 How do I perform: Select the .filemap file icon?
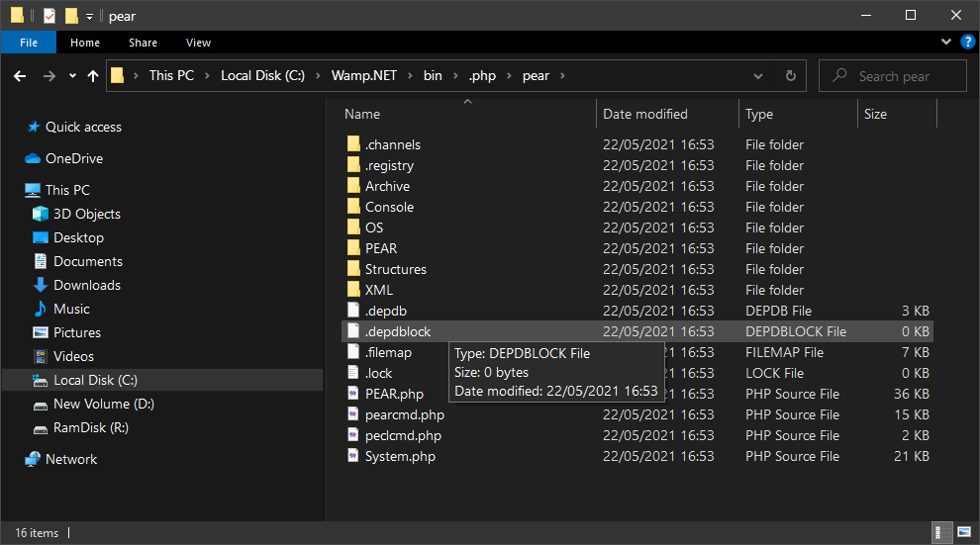point(353,352)
